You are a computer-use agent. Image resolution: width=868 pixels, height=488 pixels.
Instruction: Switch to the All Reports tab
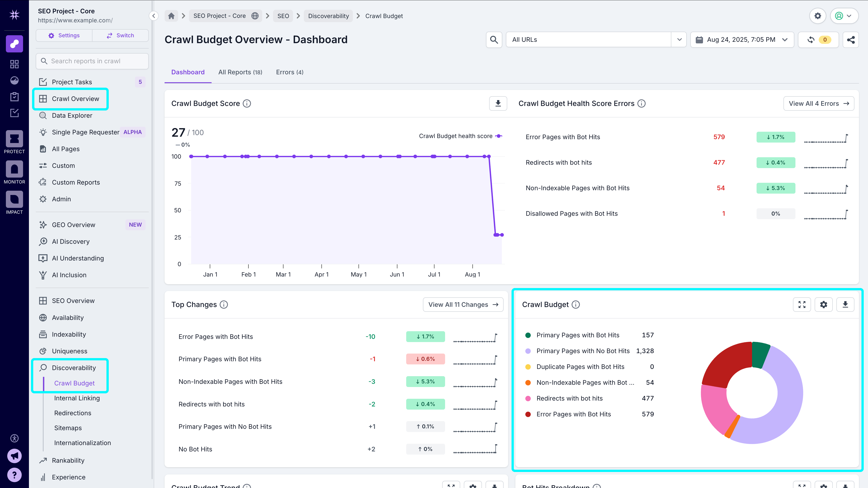click(240, 72)
